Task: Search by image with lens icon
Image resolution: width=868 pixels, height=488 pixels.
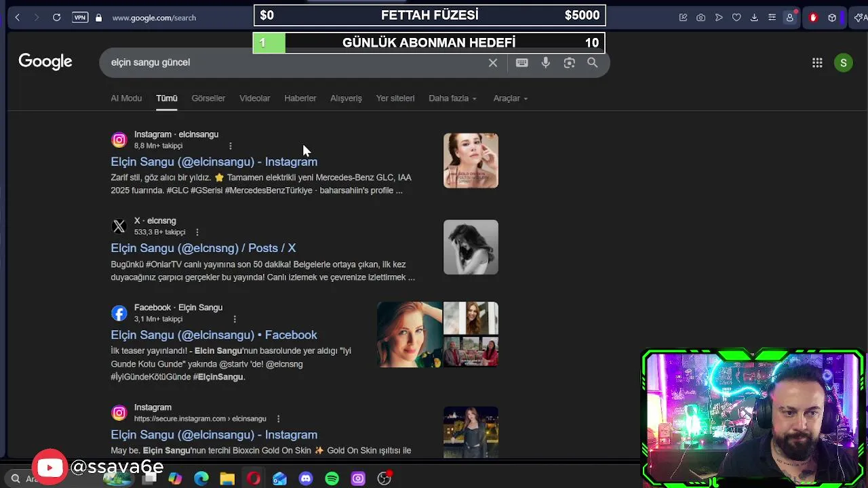Action: coord(569,62)
